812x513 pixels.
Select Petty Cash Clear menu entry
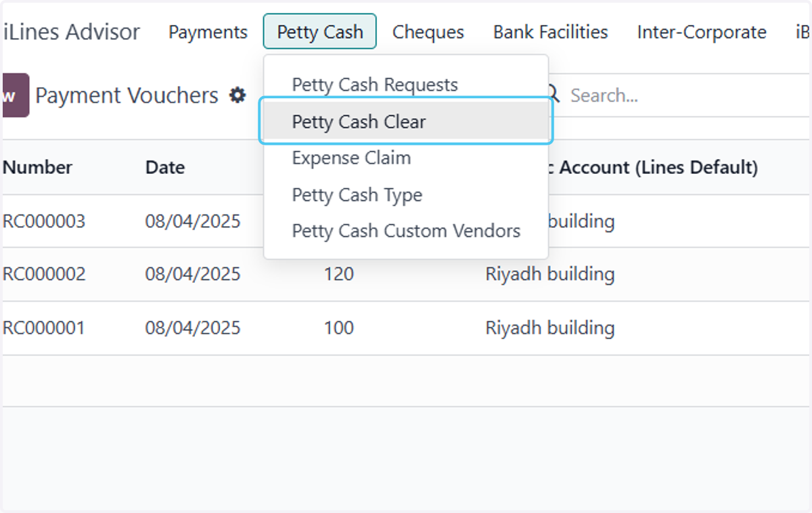(406, 122)
